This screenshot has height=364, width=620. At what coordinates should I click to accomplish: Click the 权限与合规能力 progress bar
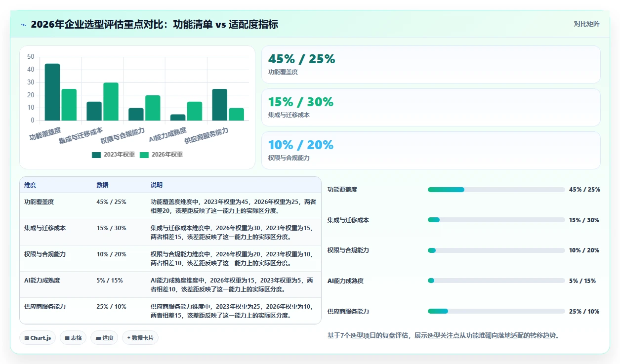click(x=496, y=250)
